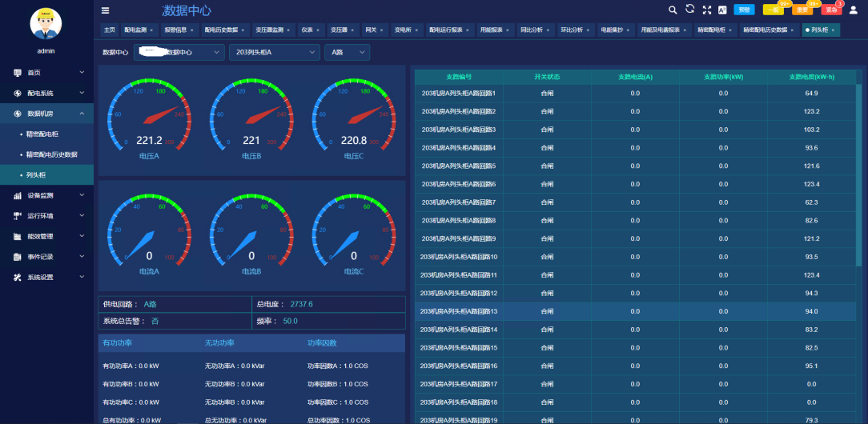Viewport: 868px width, 424px height.
Task: Enter fullscreen using the expand icon
Action: [706, 10]
